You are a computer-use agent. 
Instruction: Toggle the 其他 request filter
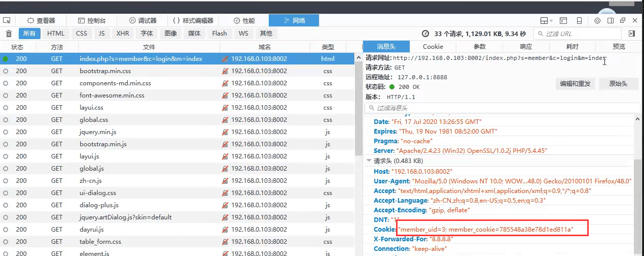pyautogui.click(x=266, y=34)
